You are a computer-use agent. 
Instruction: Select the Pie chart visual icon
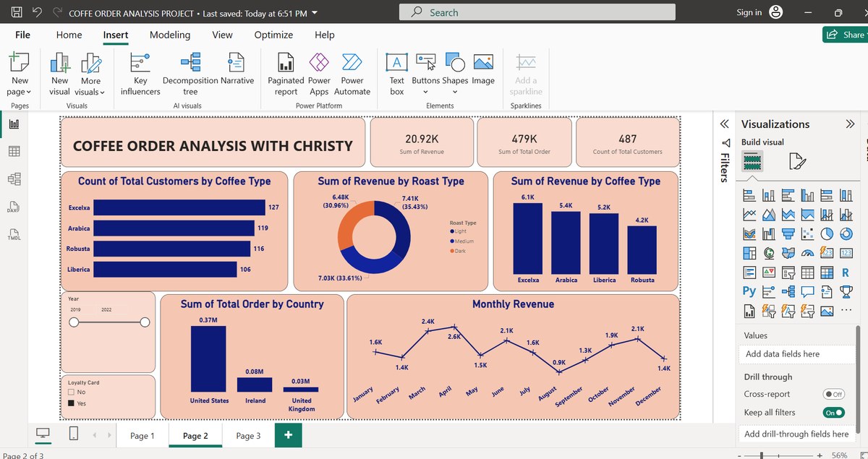(x=827, y=233)
